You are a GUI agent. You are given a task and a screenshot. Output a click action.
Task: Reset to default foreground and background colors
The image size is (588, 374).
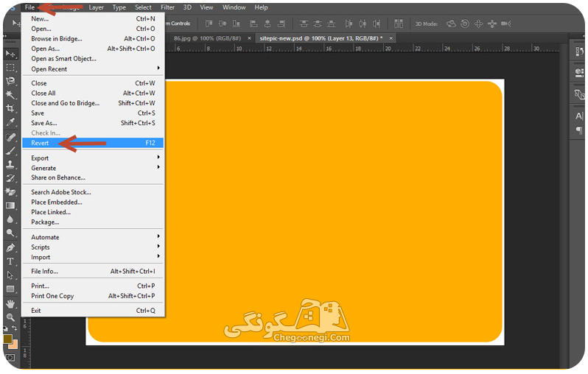click(x=5, y=328)
